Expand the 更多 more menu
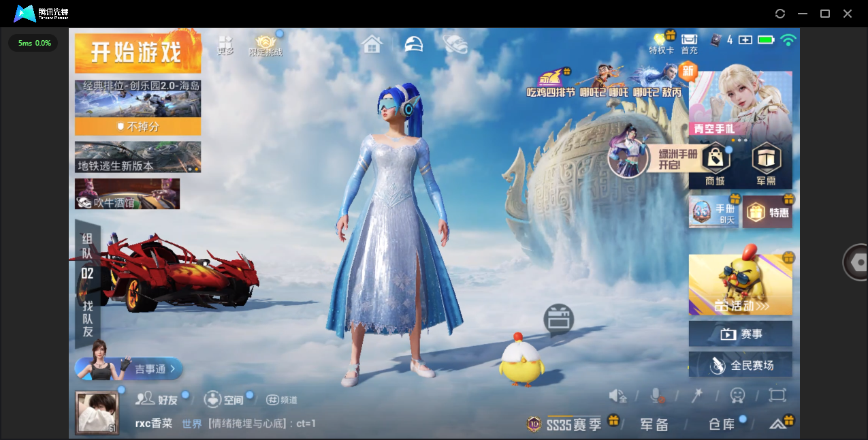The image size is (868, 440). click(x=225, y=45)
